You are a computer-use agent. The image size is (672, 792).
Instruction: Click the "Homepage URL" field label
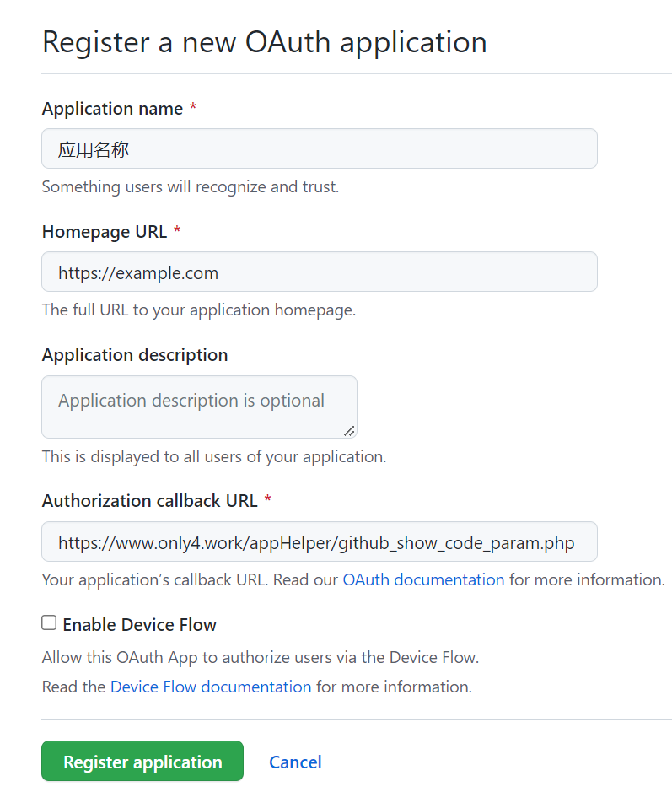tap(105, 232)
